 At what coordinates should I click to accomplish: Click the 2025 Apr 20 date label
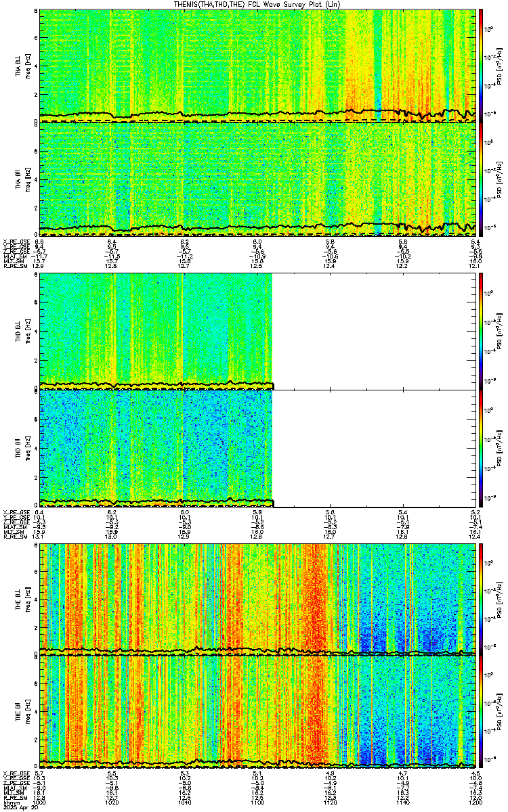coord(17,807)
